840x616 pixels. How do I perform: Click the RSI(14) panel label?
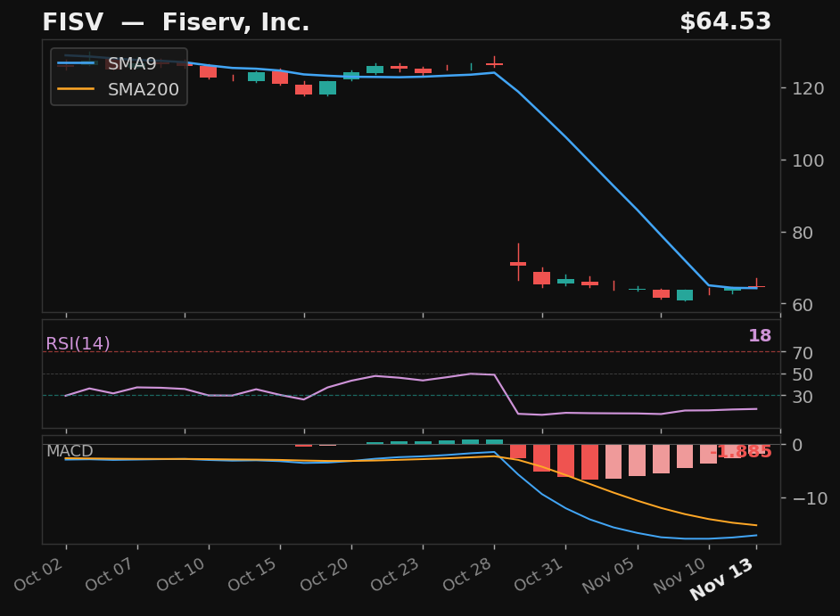(78, 343)
